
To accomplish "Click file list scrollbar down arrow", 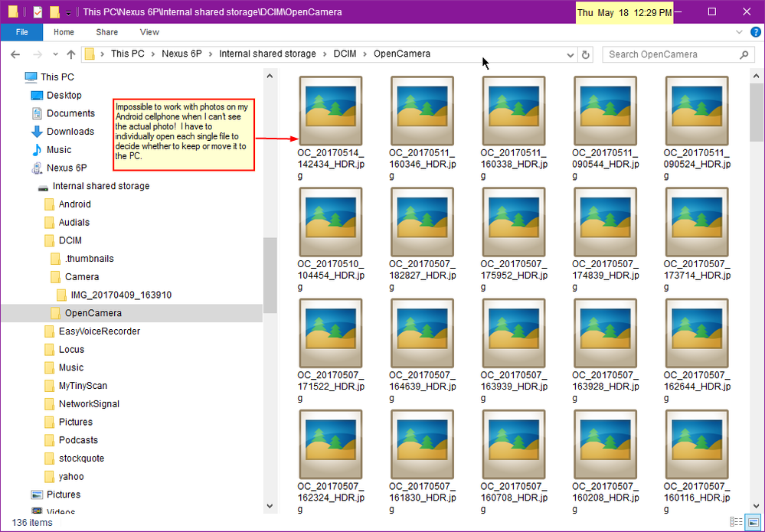I will tap(757, 506).
